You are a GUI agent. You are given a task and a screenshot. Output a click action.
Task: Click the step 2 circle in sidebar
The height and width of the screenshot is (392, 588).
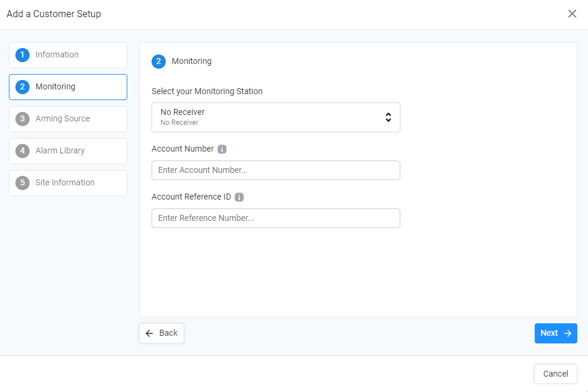tap(23, 87)
